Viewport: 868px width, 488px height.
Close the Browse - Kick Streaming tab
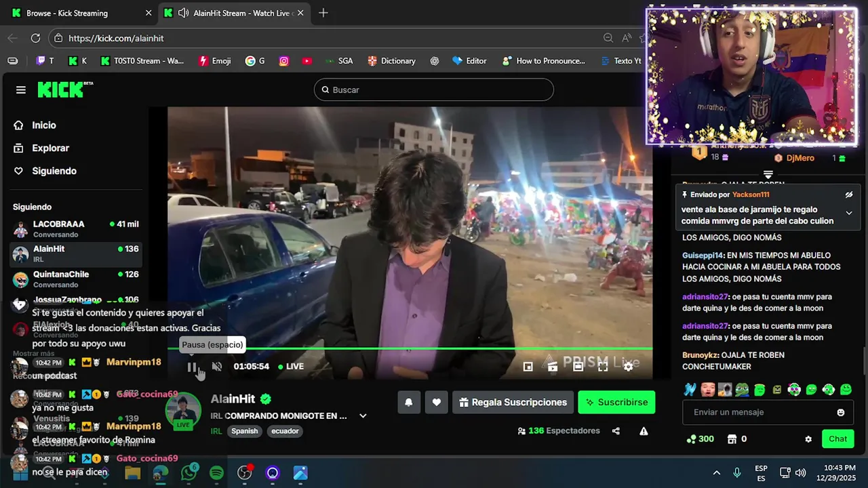(x=149, y=13)
